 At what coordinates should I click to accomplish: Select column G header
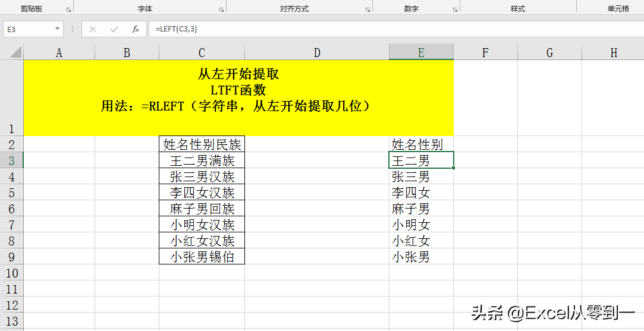[x=550, y=52]
